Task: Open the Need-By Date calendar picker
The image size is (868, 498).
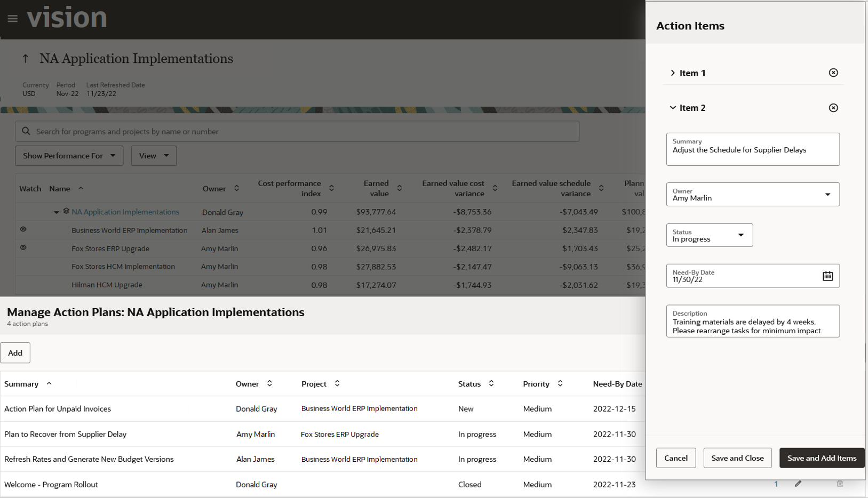Action: (x=827, y=276)
